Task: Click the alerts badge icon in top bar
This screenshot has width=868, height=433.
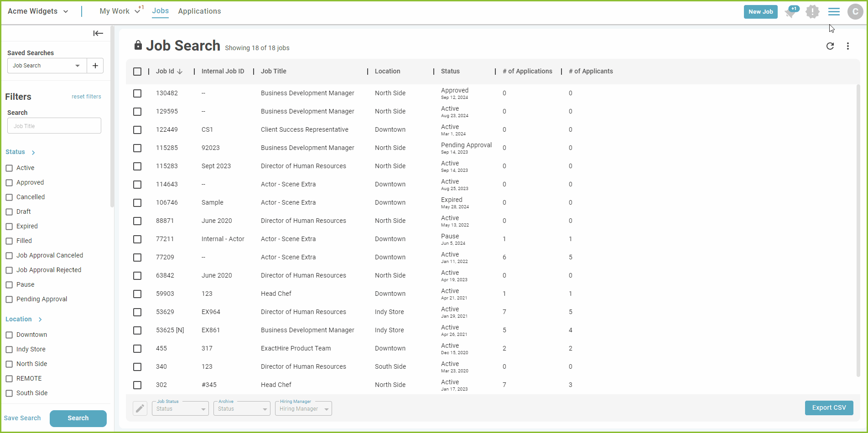Action: pos(812,12)
